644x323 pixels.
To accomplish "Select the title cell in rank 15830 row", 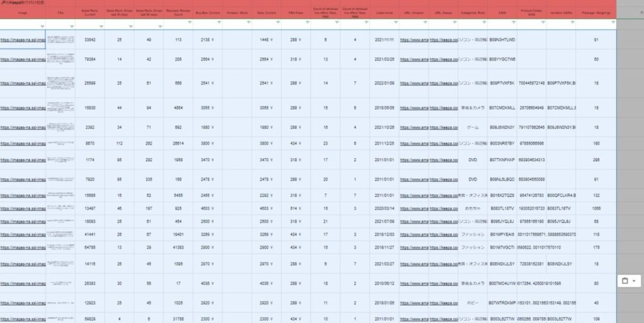I will 60,108.
